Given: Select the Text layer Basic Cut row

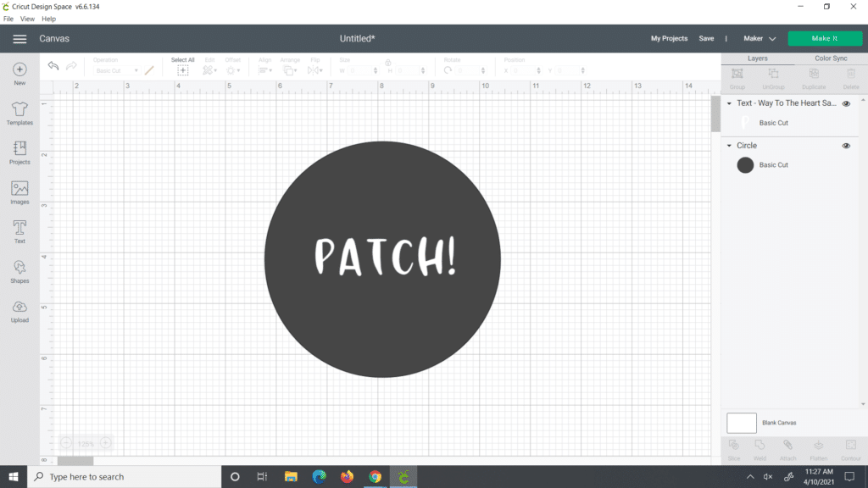Looking at the screenshot, I should click(x=791, y=123).
